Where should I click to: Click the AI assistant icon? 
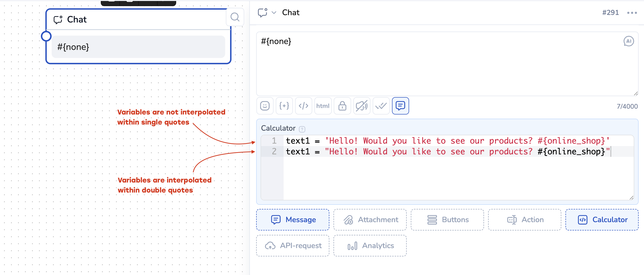tap(629, 41)
